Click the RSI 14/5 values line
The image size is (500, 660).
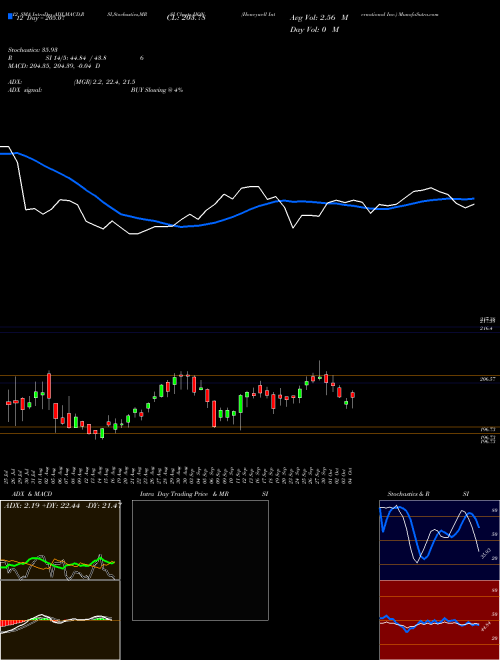(x=76, y=58)
